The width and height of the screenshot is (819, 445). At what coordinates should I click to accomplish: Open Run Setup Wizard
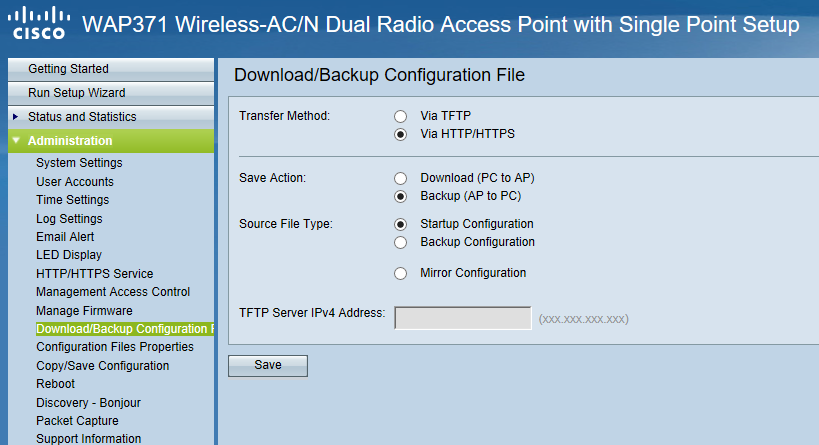pos(111,93)
